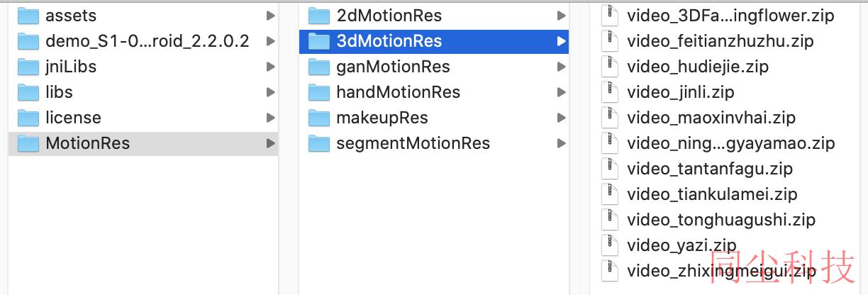
Task: Select the video_yazi.zip archive icon
Action: tap(609, 245)
